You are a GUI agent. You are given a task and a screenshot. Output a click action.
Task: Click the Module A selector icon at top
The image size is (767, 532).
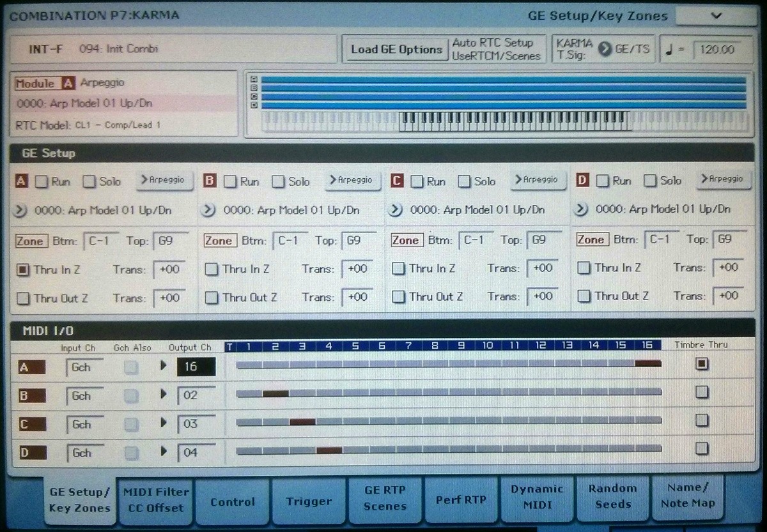click(68, 83)
